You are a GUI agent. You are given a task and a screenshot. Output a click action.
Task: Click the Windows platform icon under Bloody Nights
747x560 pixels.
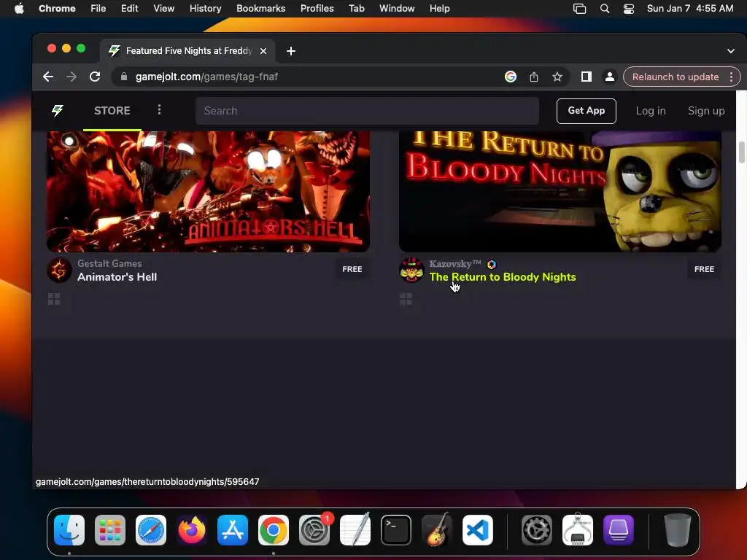(x=406, y=299)
